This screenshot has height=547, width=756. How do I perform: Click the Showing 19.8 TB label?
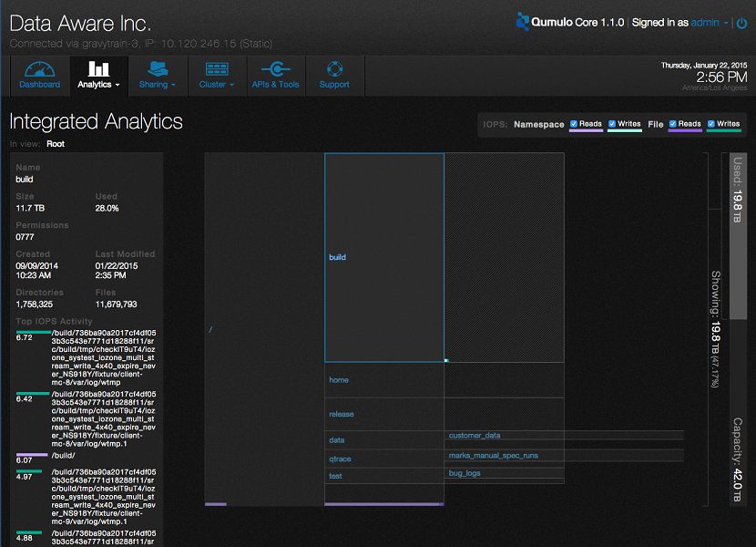coord(716,329)
